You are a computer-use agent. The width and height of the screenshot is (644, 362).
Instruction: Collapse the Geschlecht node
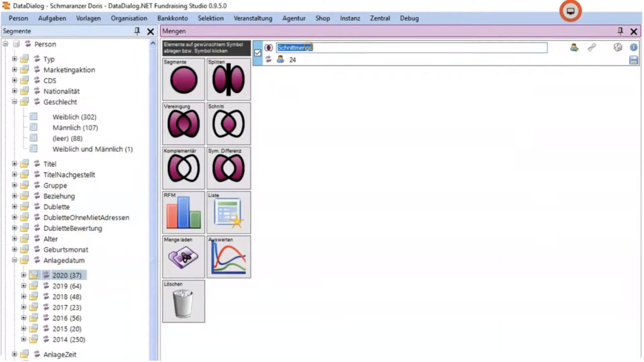[14, 101]
